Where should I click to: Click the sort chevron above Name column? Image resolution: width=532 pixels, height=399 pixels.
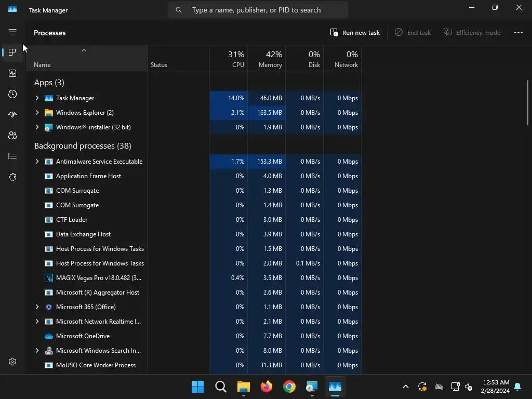pyautogui.click(x=84, y=50)
